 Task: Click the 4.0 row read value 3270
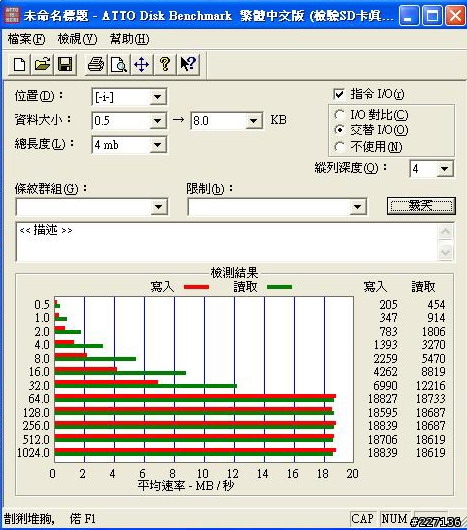click(x=433, y=345)
